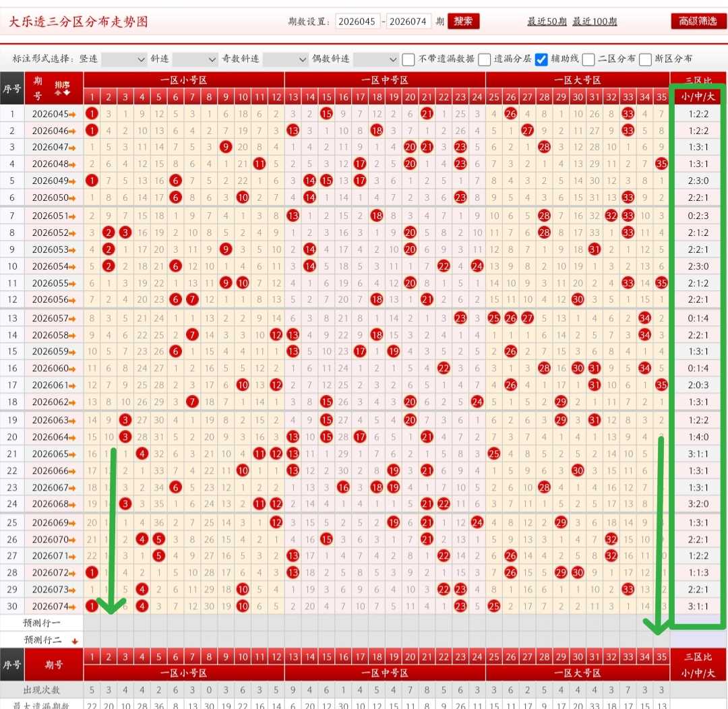728x709 pixels.
Task: Open the 竖连 dropdown
Action: [x=124, y=59]
